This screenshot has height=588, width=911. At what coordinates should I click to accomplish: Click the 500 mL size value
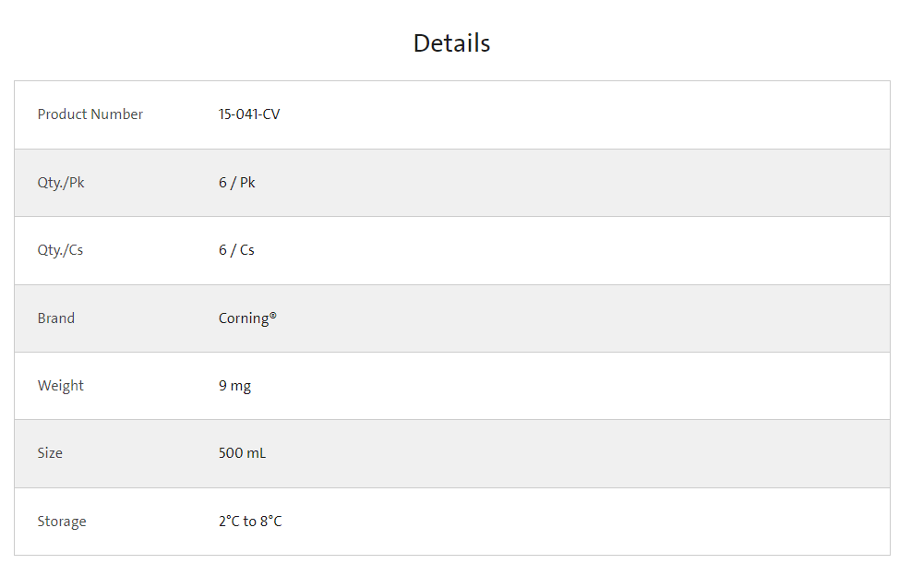[242, 453]
